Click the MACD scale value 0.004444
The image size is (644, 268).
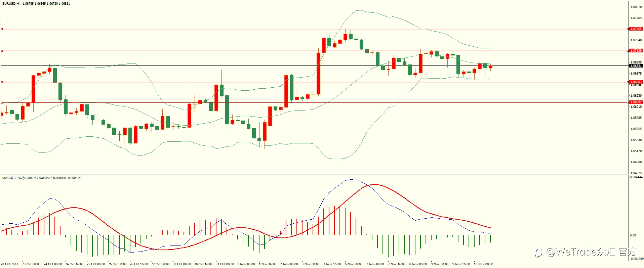[636, 177]
